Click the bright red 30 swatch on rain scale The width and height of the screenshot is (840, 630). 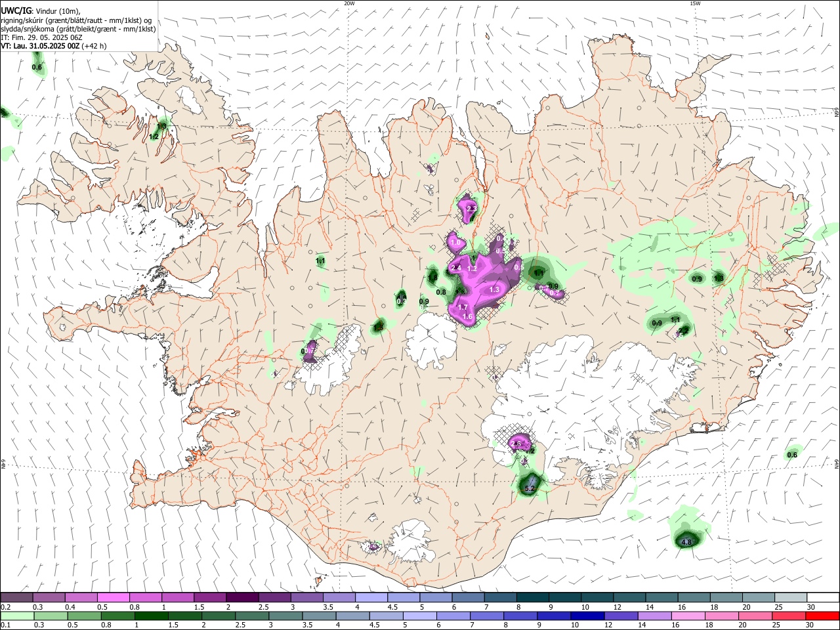pyautogui.click(x=823, y=616)
